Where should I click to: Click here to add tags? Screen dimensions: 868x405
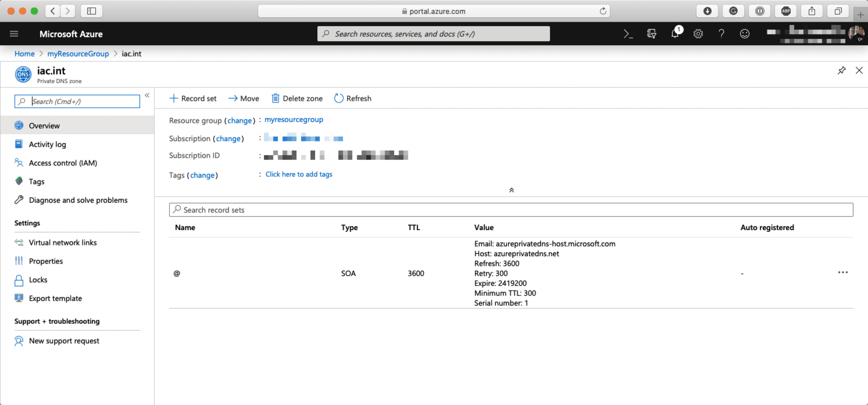pyautogui.click(x=299, y=174)
